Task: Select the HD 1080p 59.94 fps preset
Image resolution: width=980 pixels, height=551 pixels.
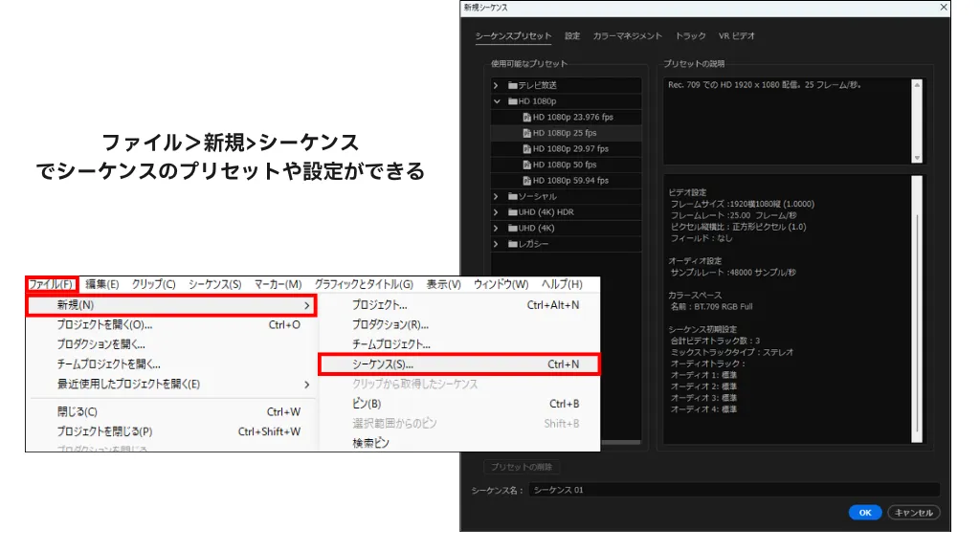Action: pyautogui.click(x=567, y=181)
